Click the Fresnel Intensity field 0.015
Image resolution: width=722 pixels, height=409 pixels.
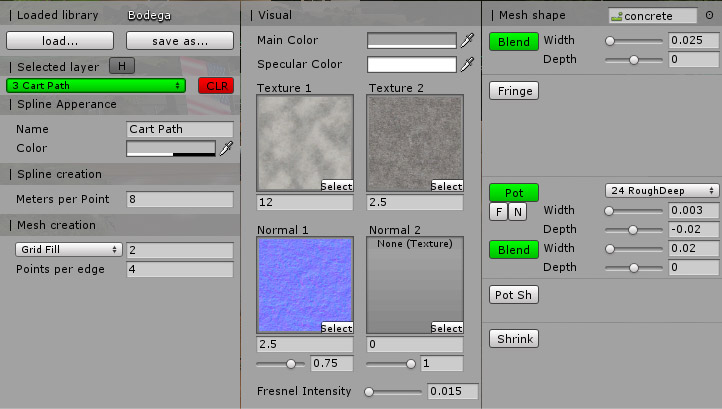453,391
